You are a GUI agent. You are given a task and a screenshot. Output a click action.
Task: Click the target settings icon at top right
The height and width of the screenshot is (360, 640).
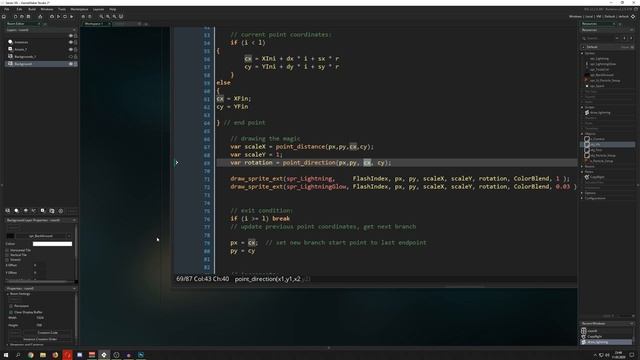tap(633, 17)
